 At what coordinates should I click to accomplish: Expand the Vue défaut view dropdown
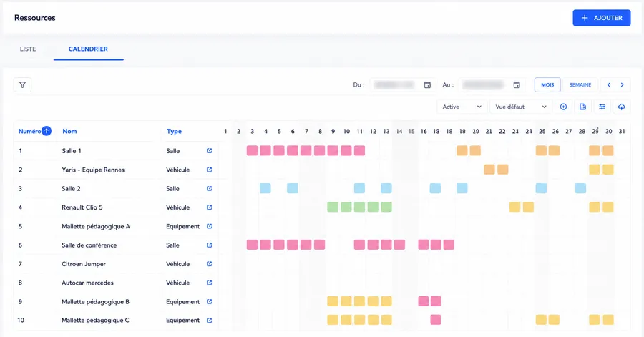pyautogui.click(x=521, y=107)
